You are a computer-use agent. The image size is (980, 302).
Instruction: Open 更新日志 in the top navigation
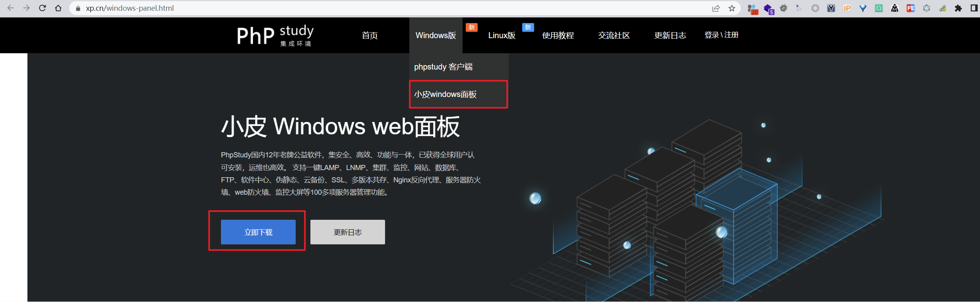click(x=670, y=35)
